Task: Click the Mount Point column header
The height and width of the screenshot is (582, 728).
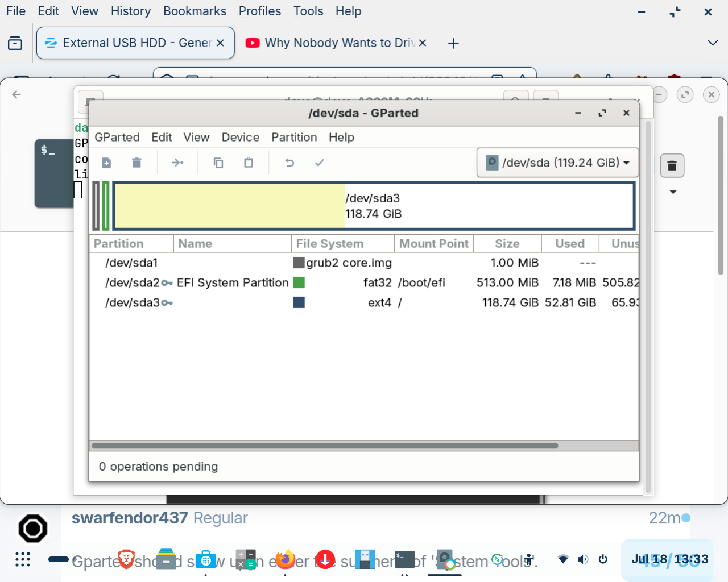Action: pos(434,243)
